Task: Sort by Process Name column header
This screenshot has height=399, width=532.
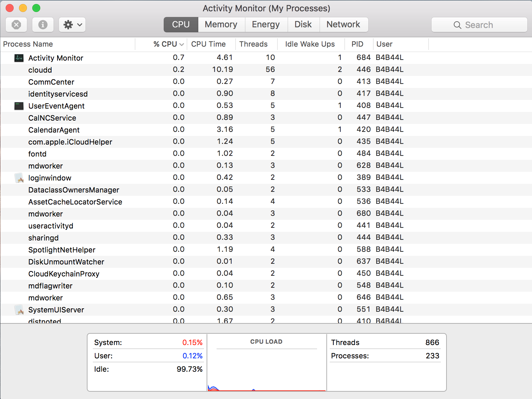Action: 68,44
